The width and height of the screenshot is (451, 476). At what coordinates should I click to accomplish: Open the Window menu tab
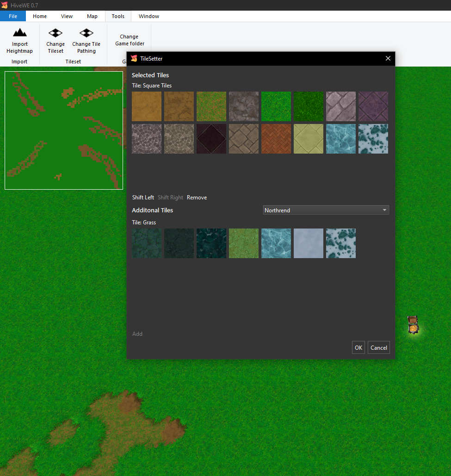(149, 16)
